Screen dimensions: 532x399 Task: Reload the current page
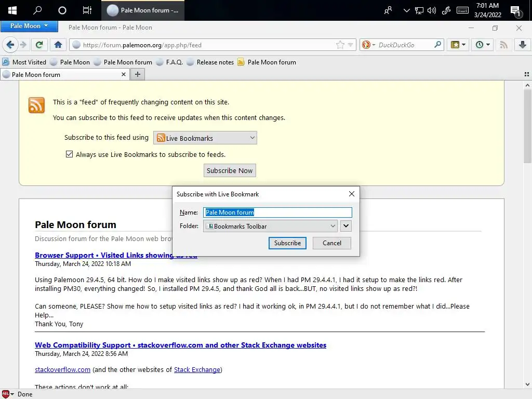pyautogui.click(x=39, y=45)
